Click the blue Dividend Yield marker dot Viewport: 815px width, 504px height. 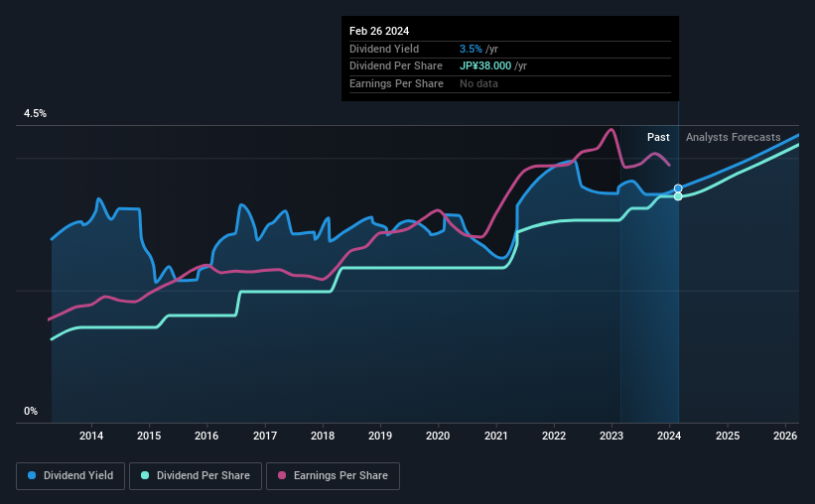678,189
